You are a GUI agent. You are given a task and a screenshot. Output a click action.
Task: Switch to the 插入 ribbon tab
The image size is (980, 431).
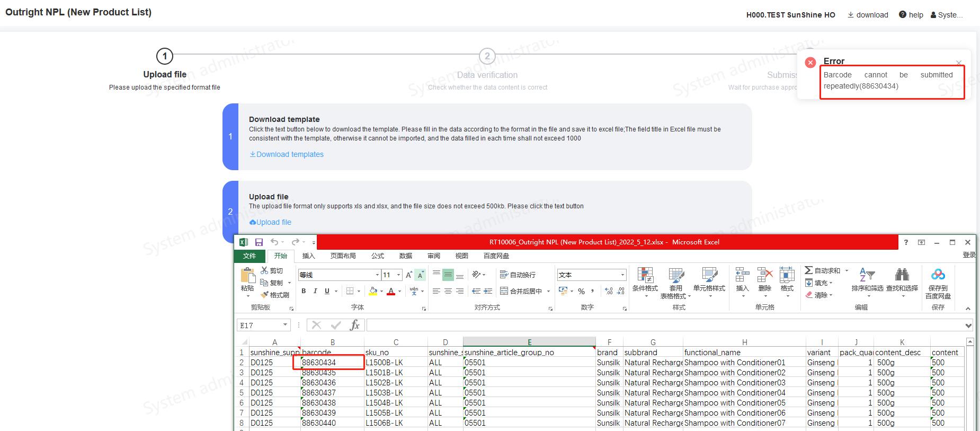pyautogui.click(x=308, y=256)
